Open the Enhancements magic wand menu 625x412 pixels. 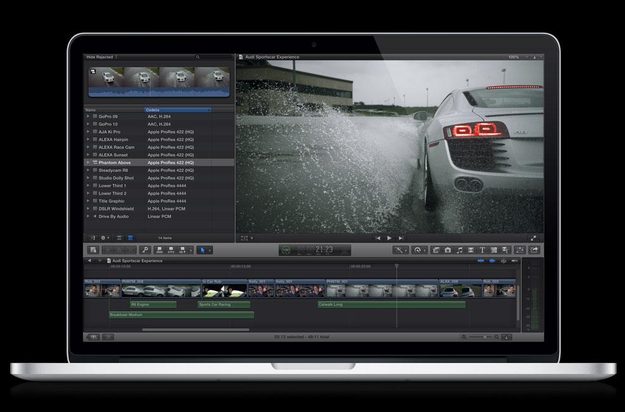[x=399, y=250]
